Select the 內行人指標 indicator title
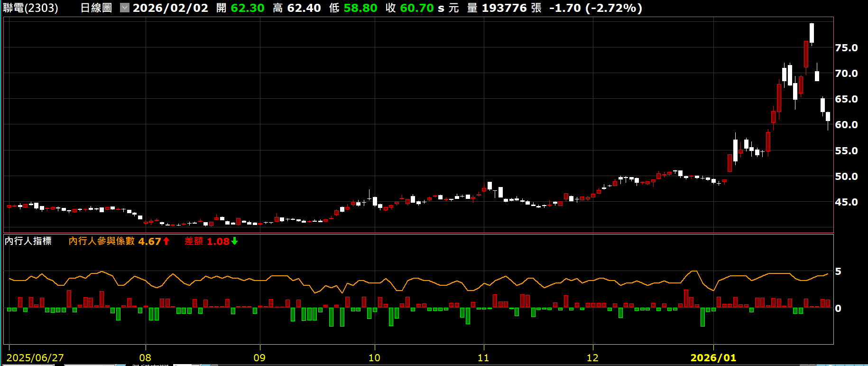 tap(28, 241)
